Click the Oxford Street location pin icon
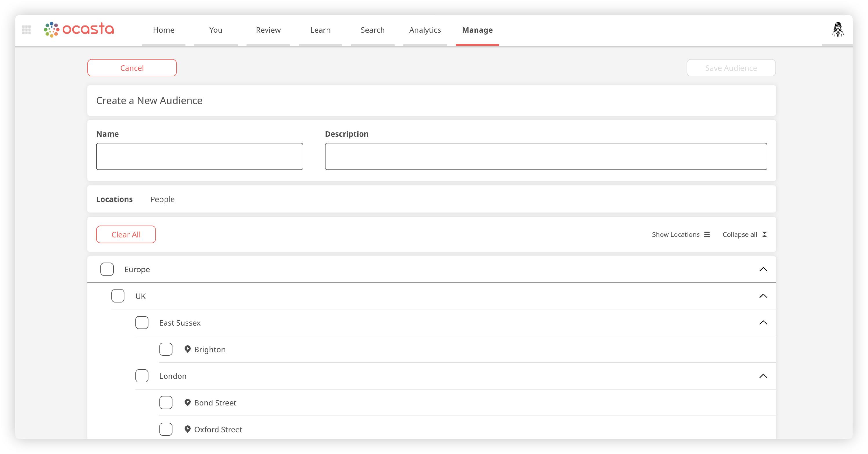868x454 pixels. click(x=188, y=429)
